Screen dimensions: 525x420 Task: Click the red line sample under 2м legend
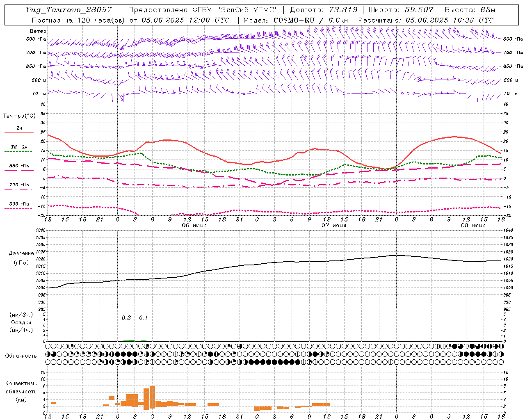[x=18, y=133]
